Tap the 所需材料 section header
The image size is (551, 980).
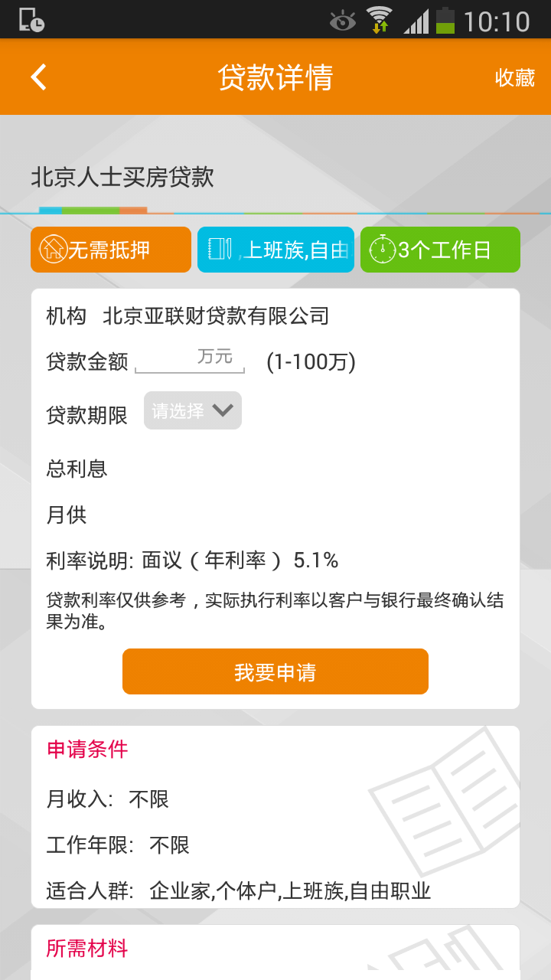click(x=87, y=949)
